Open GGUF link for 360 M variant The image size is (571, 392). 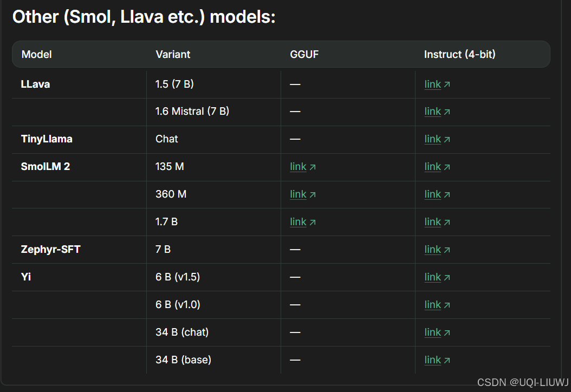click(x=303, y=195)
